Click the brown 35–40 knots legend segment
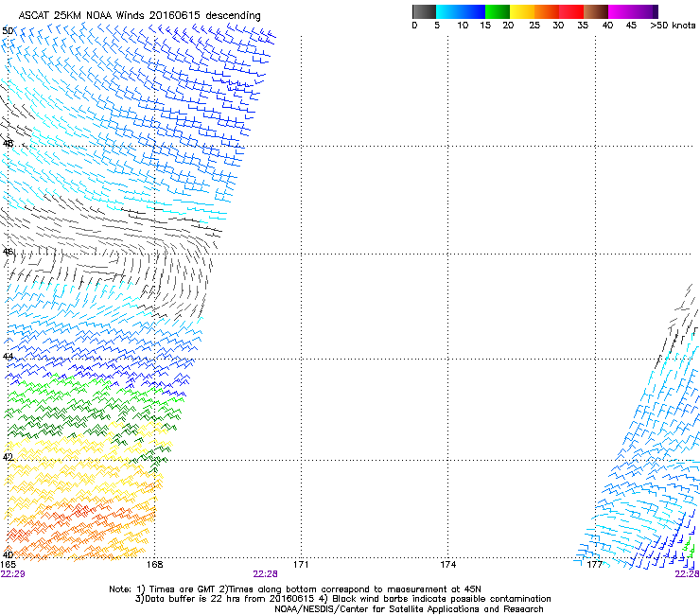The image size is (700, 615). [x=596, y=11]
